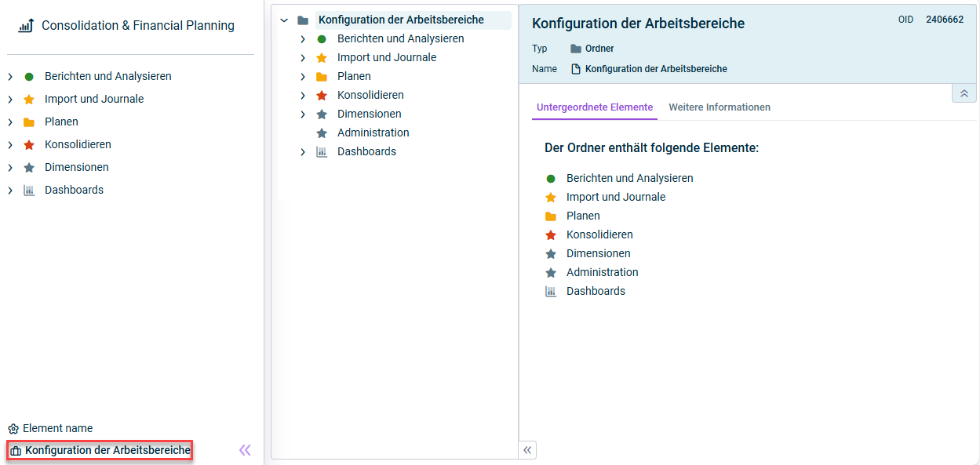Click the orange folder icon of Planen in left sidebar
Viewport: 980px width, 465px height.
(x=29, y=122)
